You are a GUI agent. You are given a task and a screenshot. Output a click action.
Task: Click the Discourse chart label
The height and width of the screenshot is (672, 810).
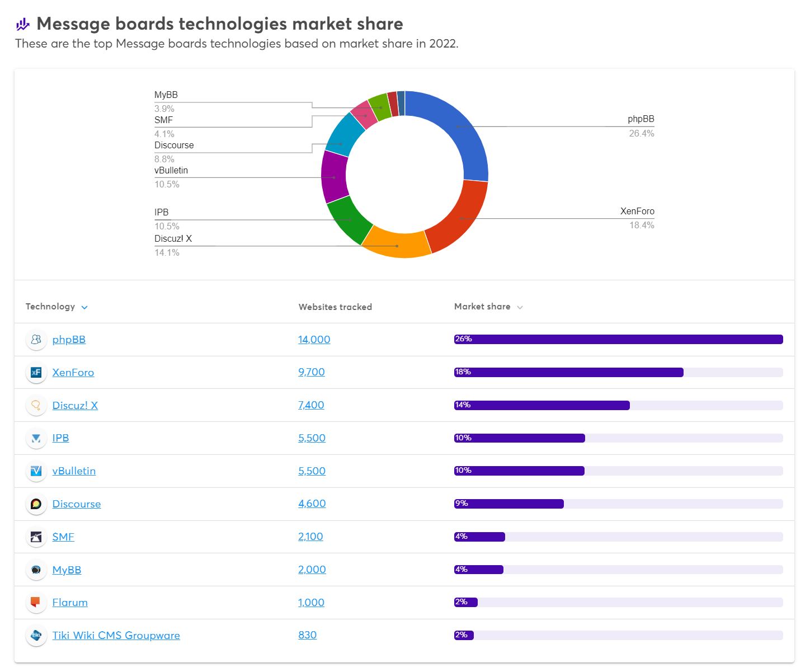(174, 145)
